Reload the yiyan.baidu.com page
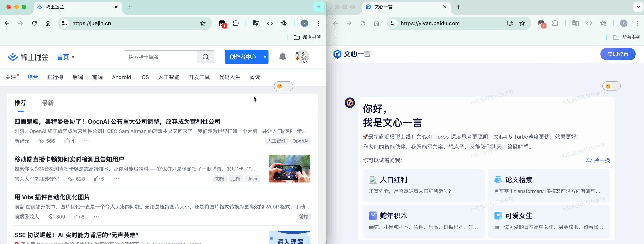 pos(363,23)
